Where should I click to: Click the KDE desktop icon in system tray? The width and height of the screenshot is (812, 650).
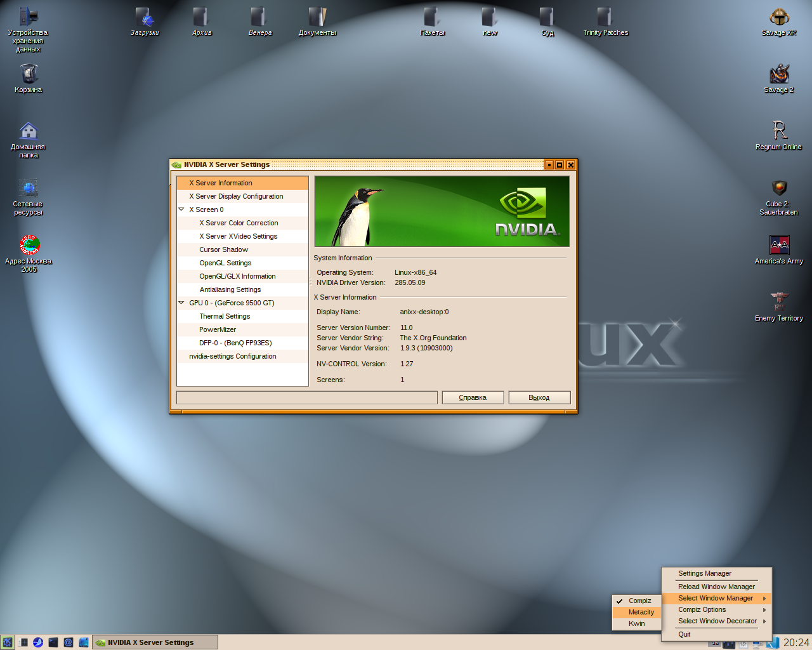click(x=772, y=643)
